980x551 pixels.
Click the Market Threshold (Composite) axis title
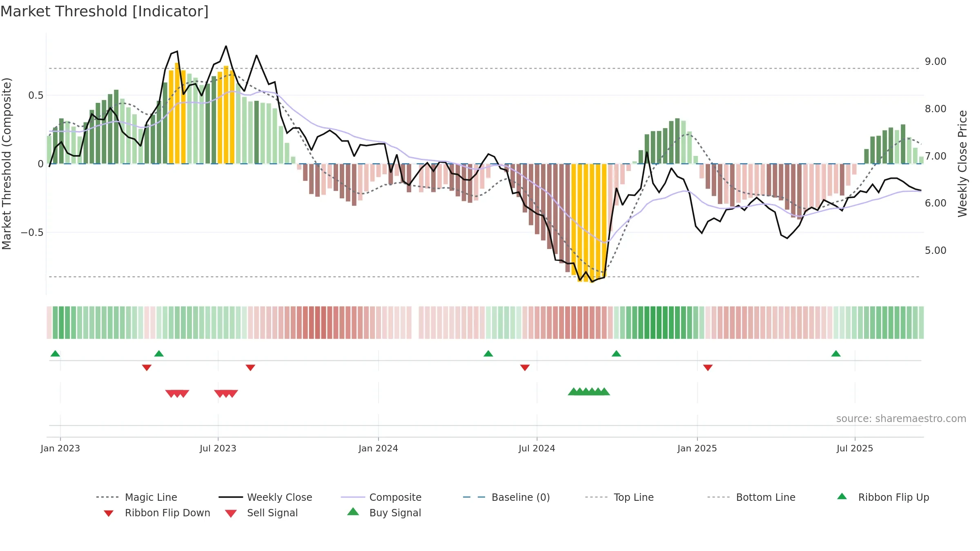click(x=7, y=164)
